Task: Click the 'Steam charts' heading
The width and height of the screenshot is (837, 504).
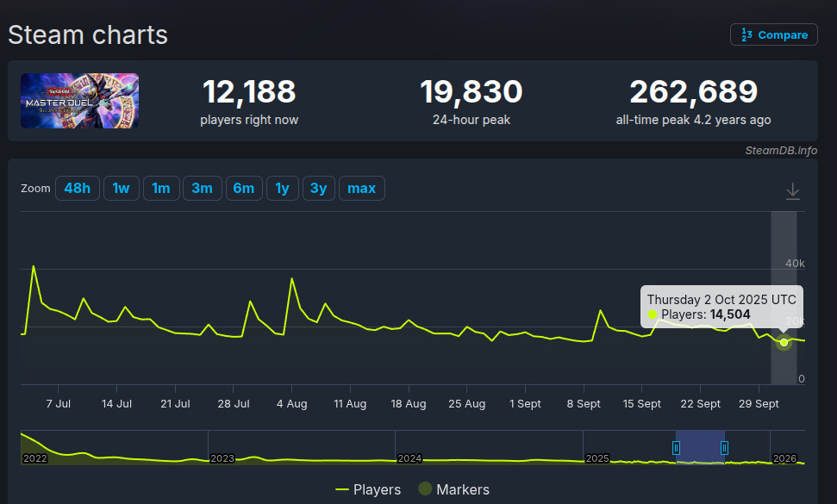Action: (x=88, y=35)
